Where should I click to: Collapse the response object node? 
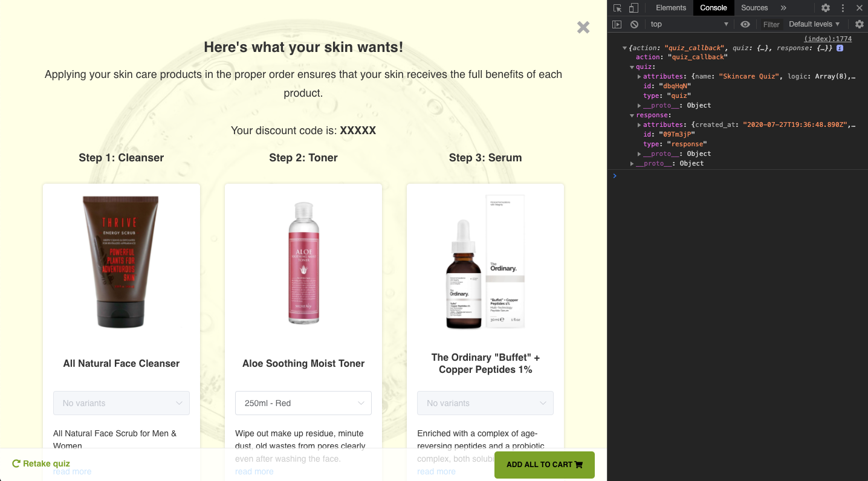point(632,115)
